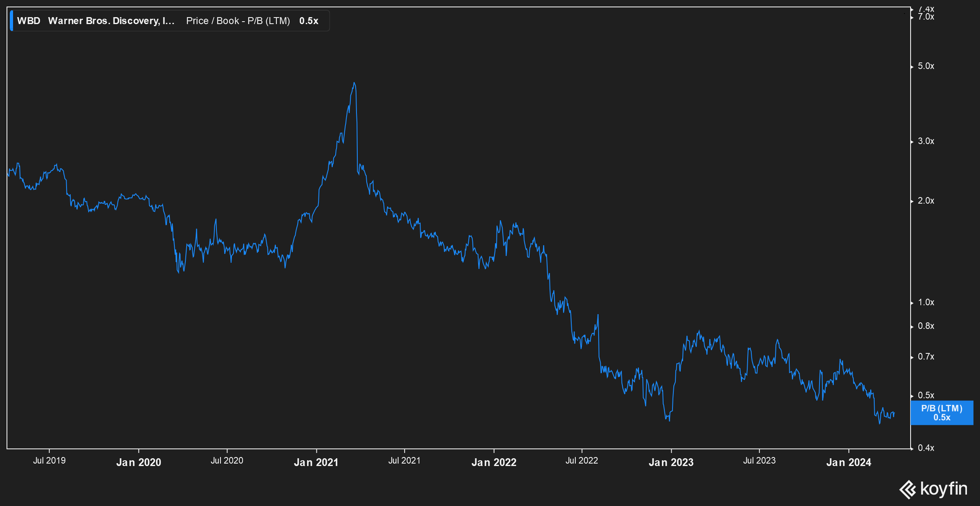Click the 0.5x y-axis tick label
The height and width of the screenshot is (506, 980).
926,395
